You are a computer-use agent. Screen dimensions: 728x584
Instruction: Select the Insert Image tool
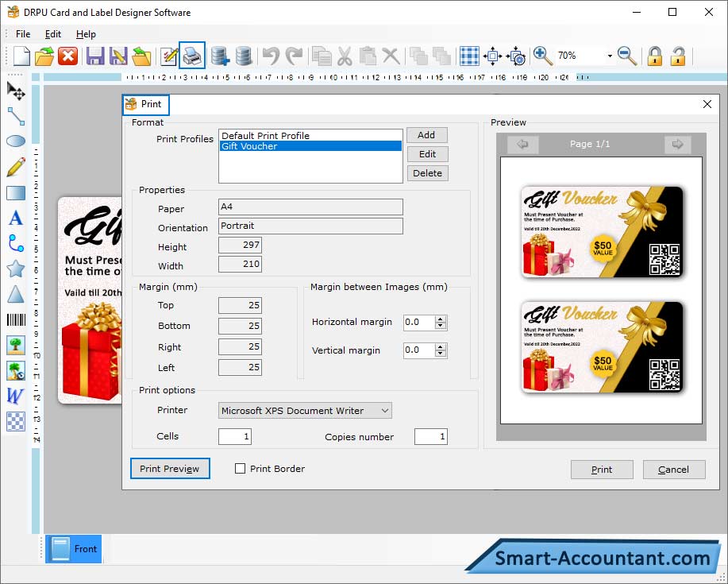[16, 345]
